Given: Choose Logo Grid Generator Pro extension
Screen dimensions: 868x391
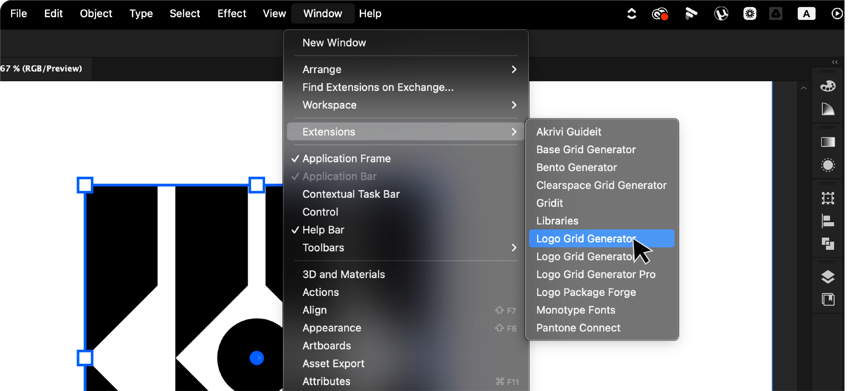Looking at the screenshot, I should click(595, 274).
